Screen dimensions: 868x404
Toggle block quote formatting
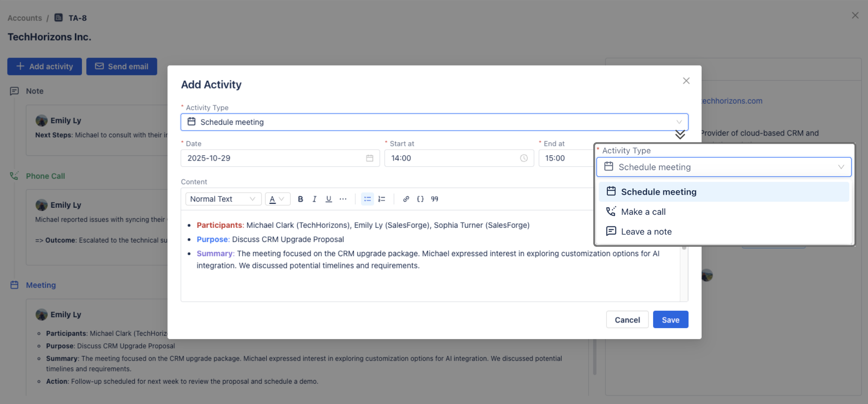(x=434, y=199)
